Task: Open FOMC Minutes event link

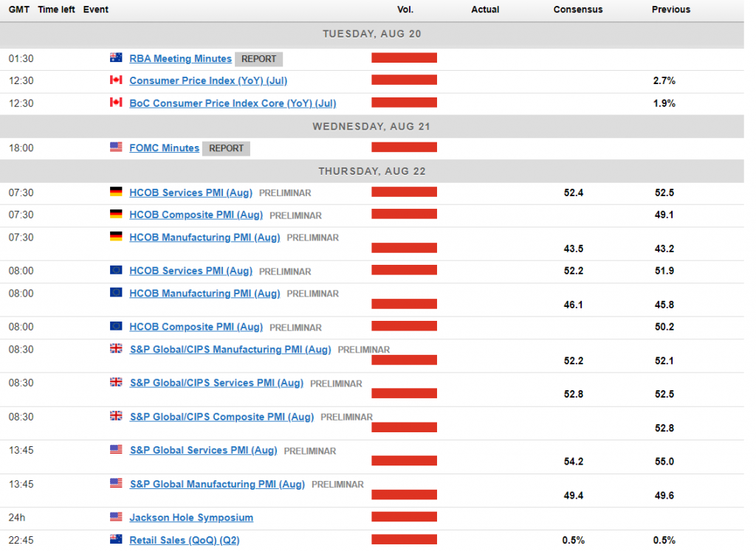Action: pos(165,148)
